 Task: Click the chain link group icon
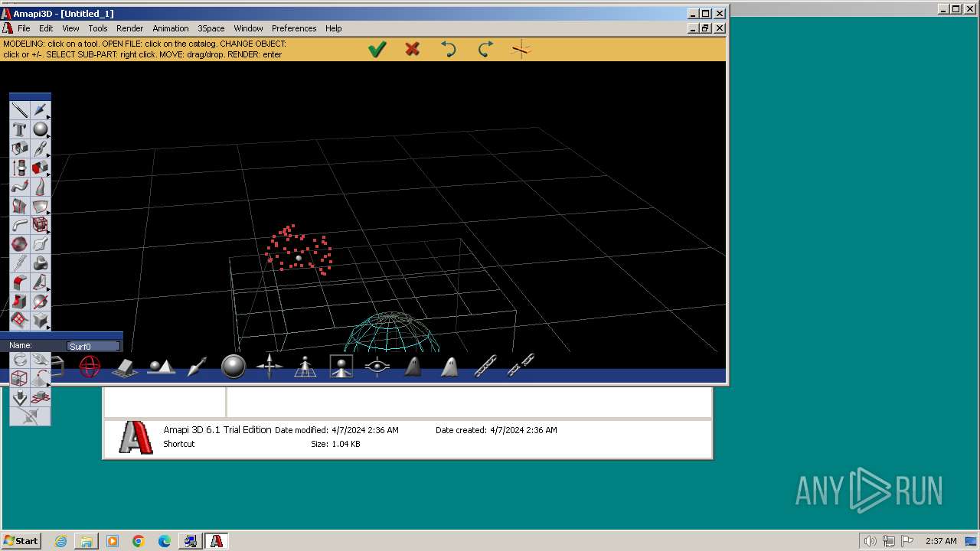pos(485,367)
